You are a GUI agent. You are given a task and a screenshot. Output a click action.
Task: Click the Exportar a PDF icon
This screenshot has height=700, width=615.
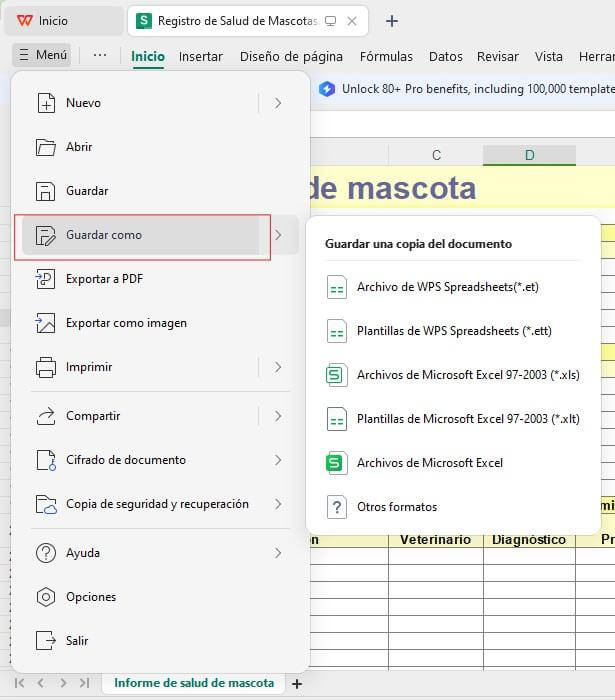click(x=46, y=279)
